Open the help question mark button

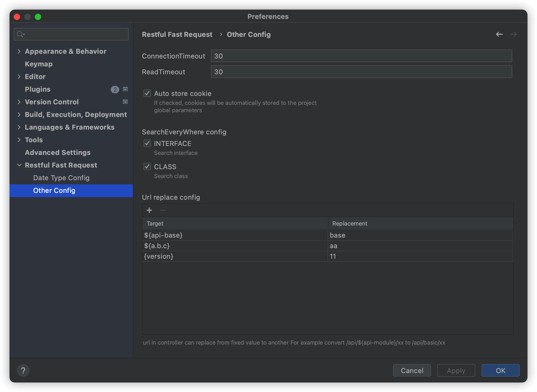coord(23,370)
